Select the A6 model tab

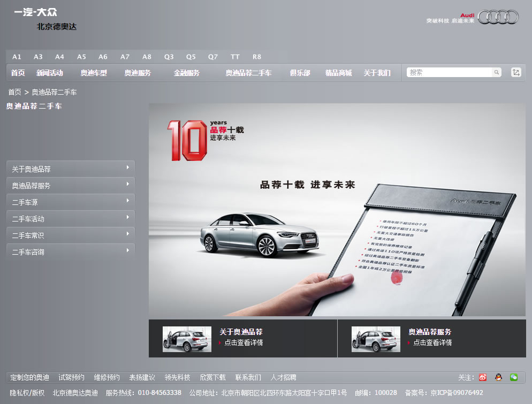coord(103,57)
